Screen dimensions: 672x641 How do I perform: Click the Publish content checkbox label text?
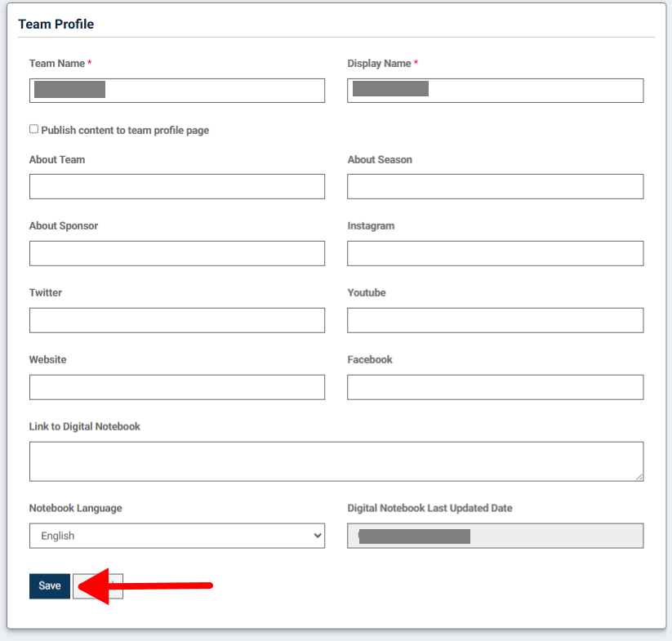click(125, 131)
